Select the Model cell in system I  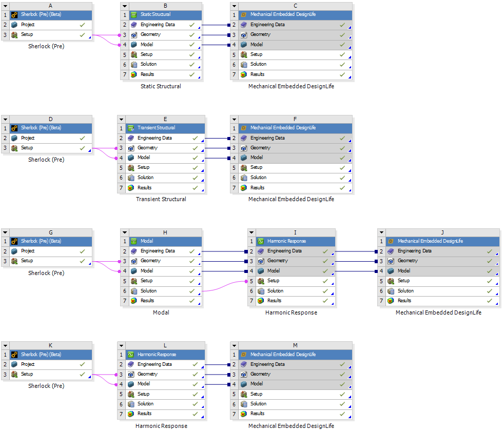pyautogui.click(x=296, y=271)
